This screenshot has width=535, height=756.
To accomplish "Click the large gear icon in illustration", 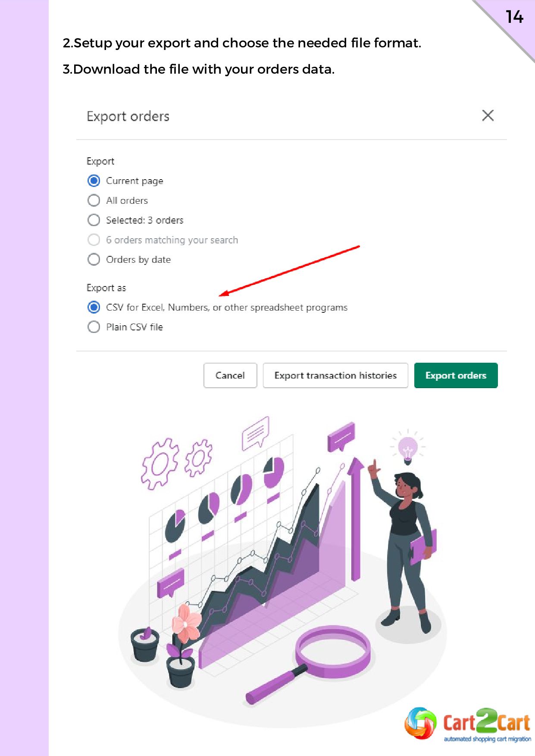I will point(160,464).
